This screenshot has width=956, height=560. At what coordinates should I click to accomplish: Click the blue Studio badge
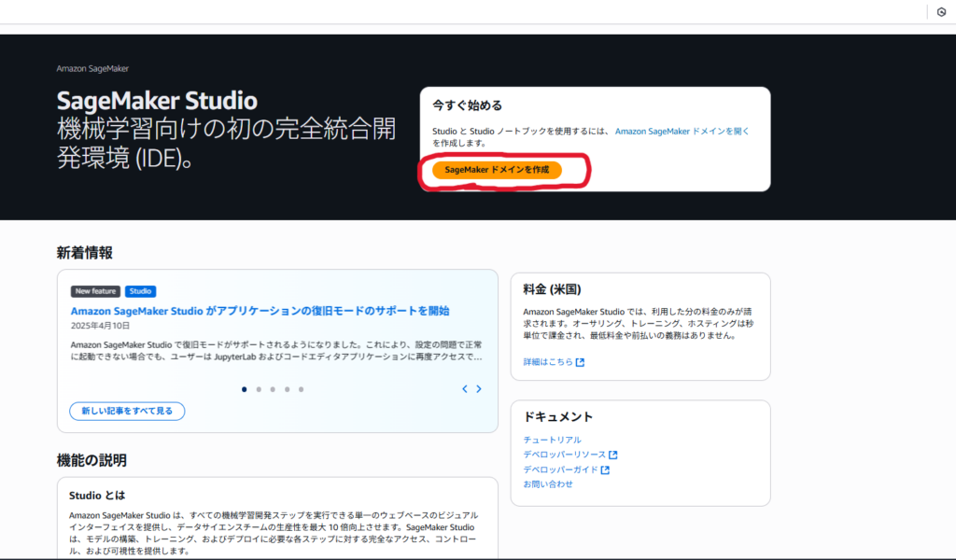[140, 291]
